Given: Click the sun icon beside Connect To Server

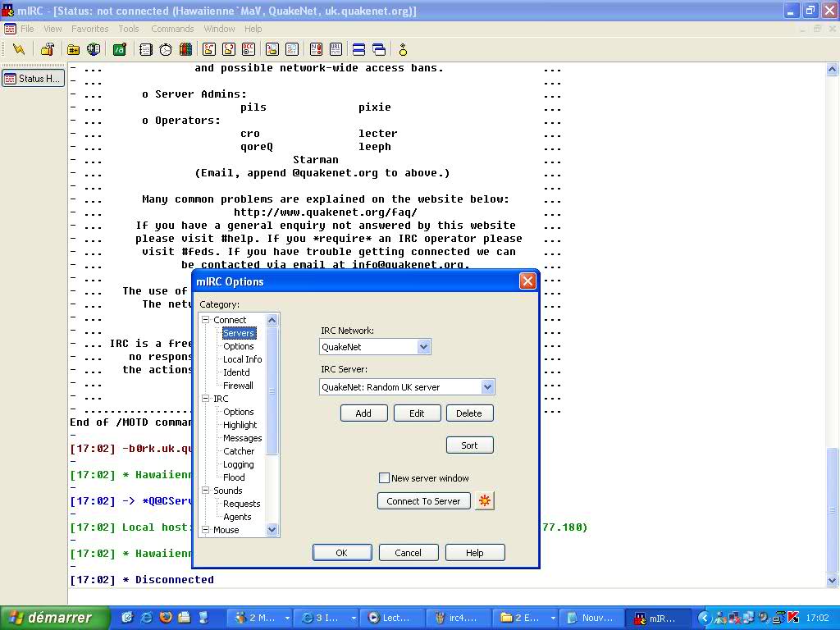Looking at the screenshot, I should pos(484,501).
